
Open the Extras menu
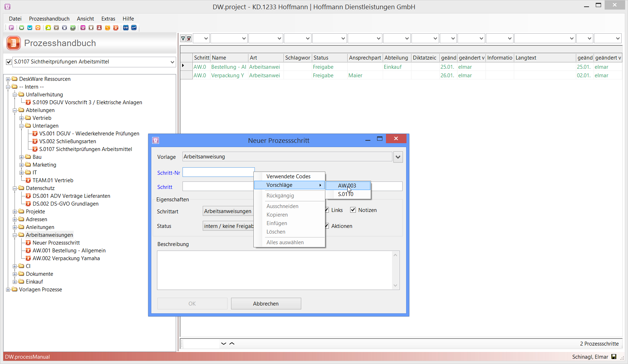click(x=108, y=19)
